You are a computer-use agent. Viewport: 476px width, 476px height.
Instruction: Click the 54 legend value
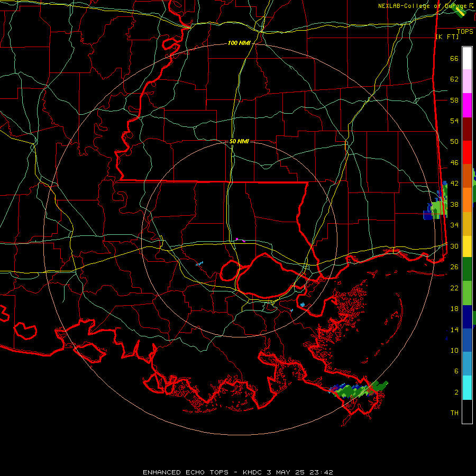pos(454,121)
